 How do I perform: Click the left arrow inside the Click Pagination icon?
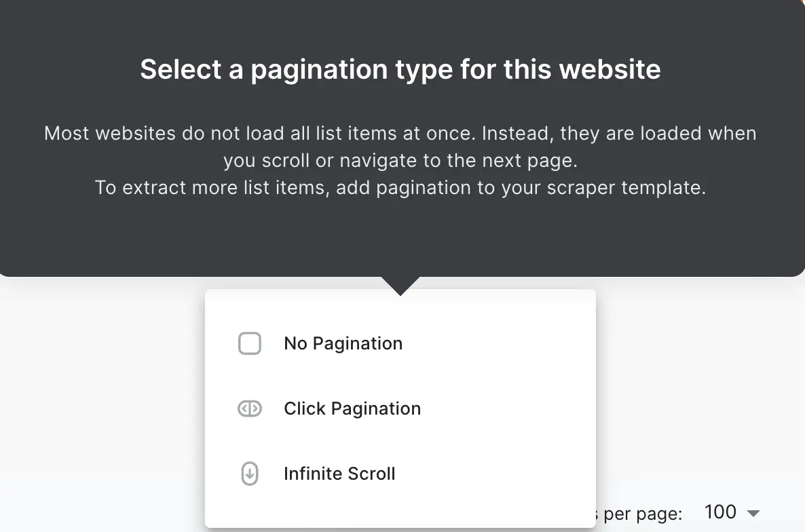click(x=246, y=408)
